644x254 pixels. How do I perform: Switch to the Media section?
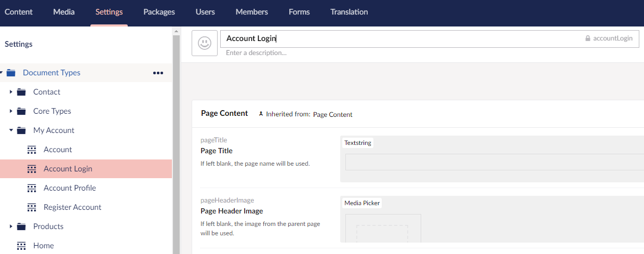point(64,12)
